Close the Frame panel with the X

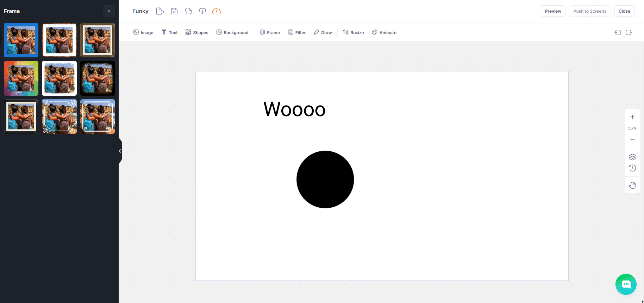click(x=109, y=11)
